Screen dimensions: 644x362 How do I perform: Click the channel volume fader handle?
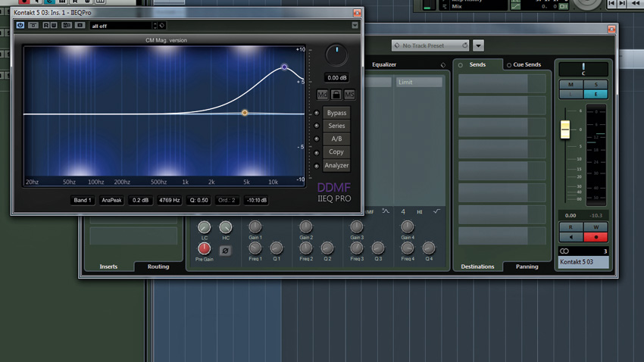tap(565, 130)
